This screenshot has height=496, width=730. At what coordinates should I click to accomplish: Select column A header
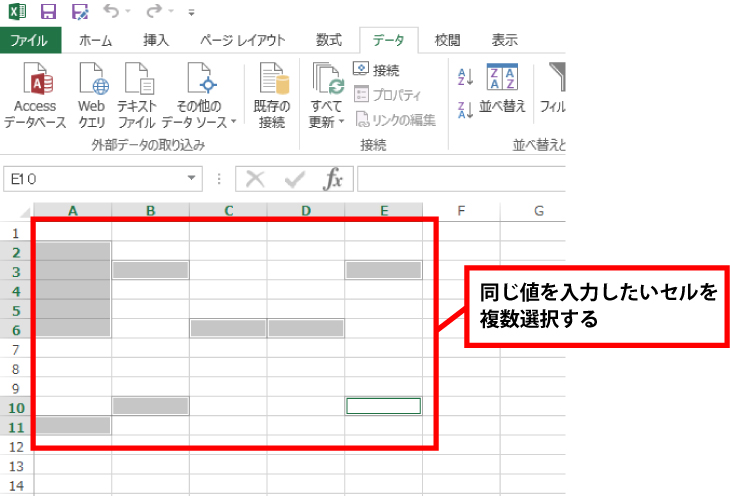73,211
